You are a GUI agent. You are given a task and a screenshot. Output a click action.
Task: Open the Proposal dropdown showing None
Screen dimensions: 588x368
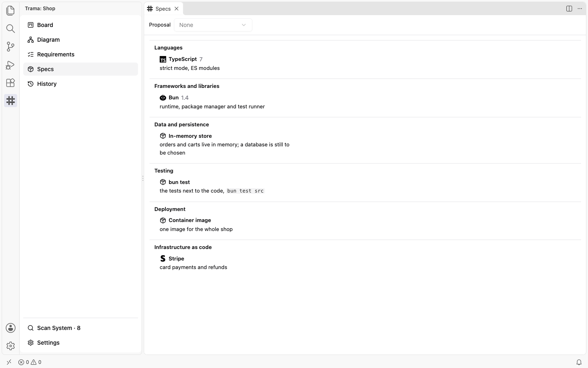pos(213,25)
